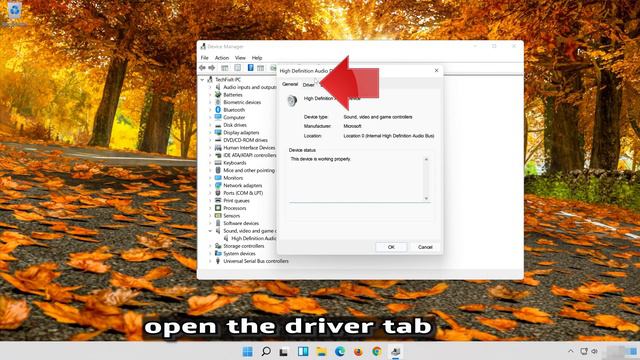Viewport: 640px width, 360px height.
Task: Expand the Keyboards node
Action: click(211, 163)
